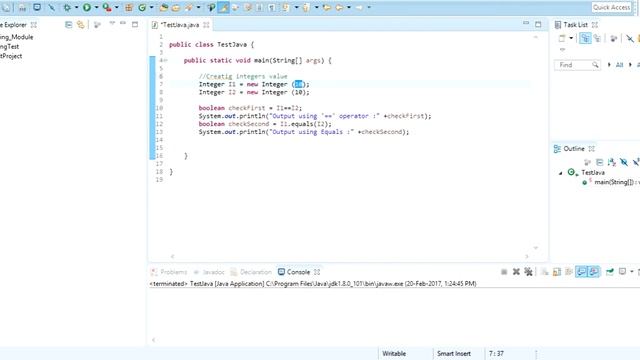
Task: Click Collapse All in Package Explorer
Action: (x=69, y=25)
